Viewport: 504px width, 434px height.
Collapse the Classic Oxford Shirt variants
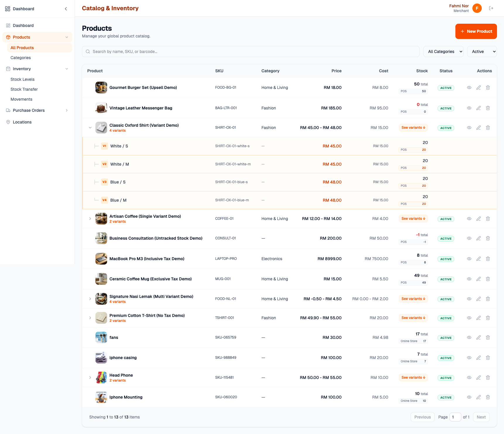(x=90, y=128)
